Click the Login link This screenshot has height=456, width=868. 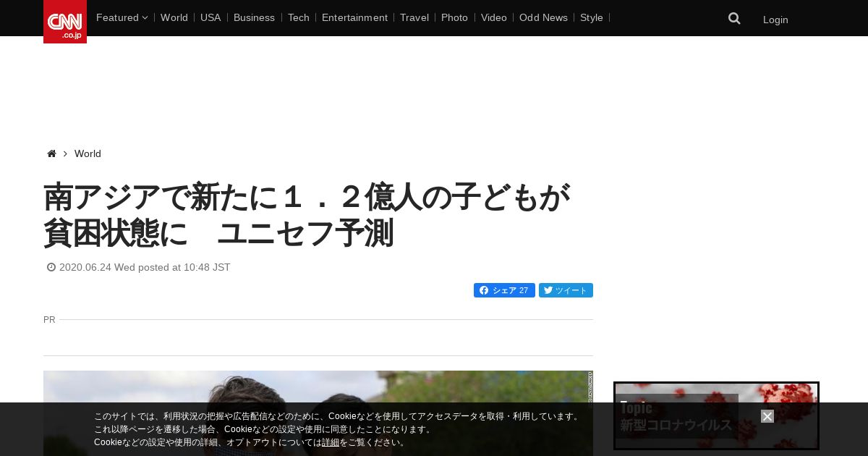tap(775, 20)
